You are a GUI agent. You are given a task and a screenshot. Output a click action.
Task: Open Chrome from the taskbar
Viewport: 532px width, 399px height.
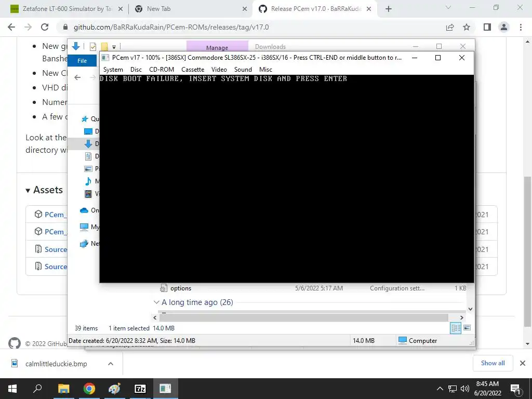coord(89,389)
